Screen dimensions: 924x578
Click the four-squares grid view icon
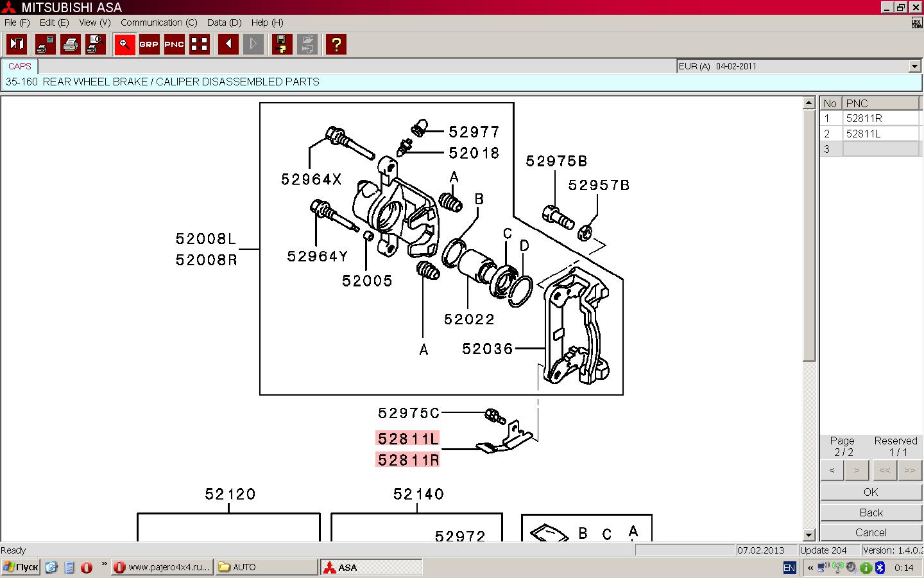(x=200, y=44)
